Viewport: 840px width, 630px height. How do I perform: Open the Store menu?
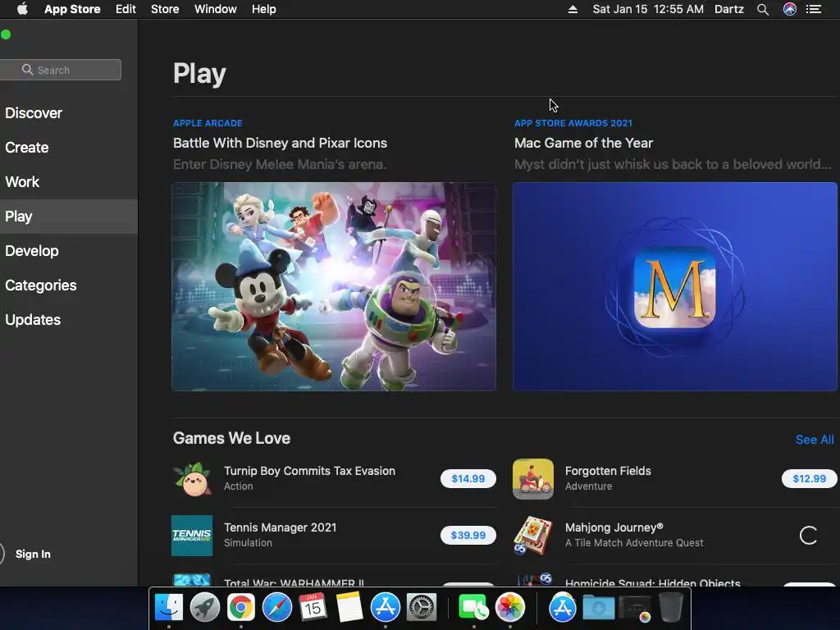click(x=165, y=9)
